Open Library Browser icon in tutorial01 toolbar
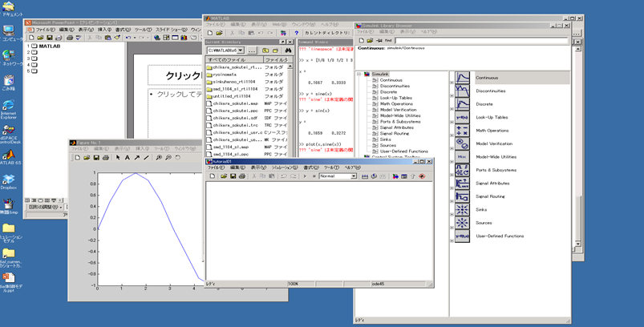This screenshot has width=644, height=327. click(x=395, y=176)
